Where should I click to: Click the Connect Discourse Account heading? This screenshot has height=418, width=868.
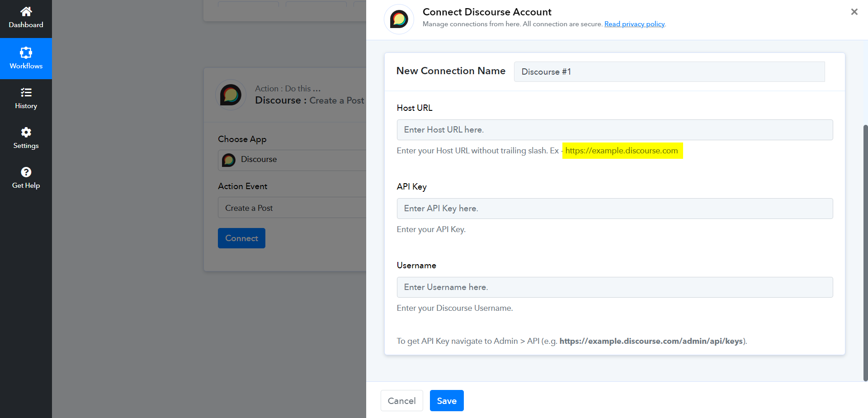point(487,12)
